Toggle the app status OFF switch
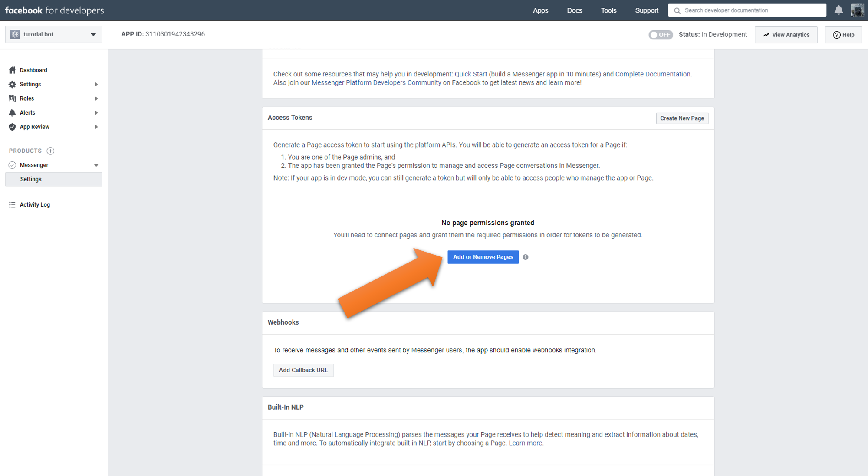This screenshot has width=868, height=476. pyautogui.click(x=660, y=35)
